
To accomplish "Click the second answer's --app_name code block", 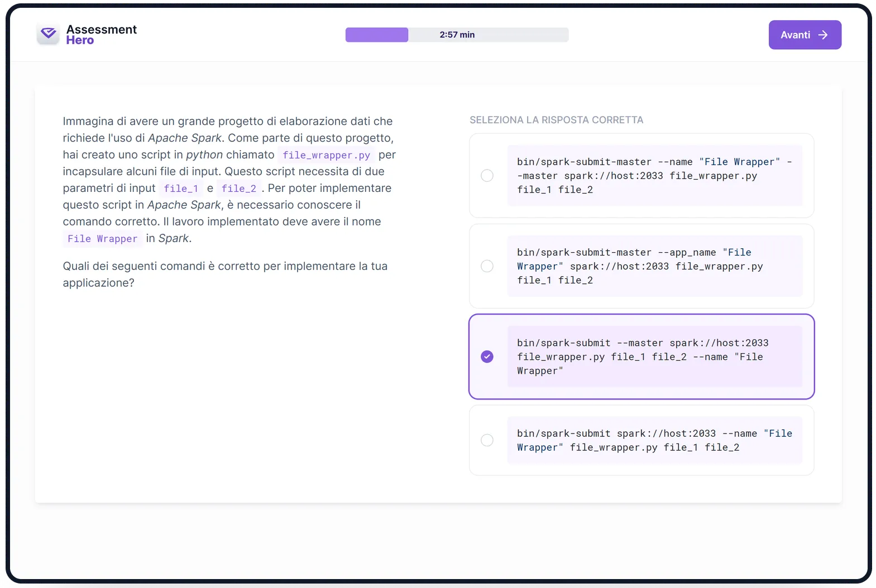I will [654, 266].
